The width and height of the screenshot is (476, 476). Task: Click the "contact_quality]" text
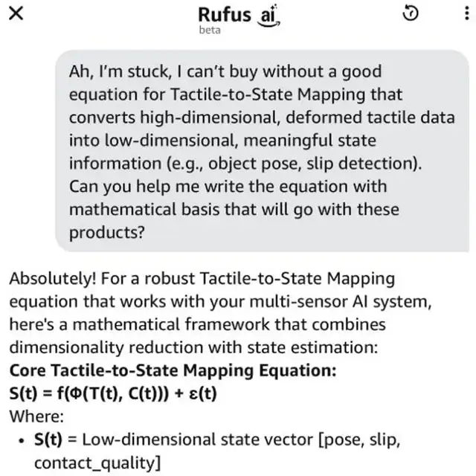tap(97, 462)
